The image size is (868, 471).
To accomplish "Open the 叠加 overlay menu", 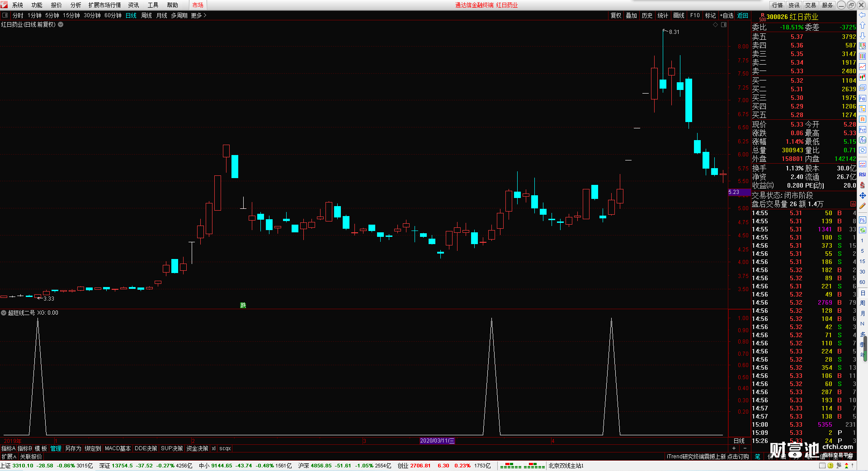I will click(632, 15).
